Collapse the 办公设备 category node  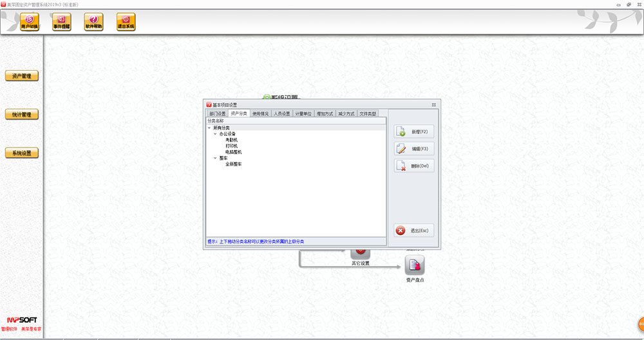pyautogui.click(x=215, y=134)
